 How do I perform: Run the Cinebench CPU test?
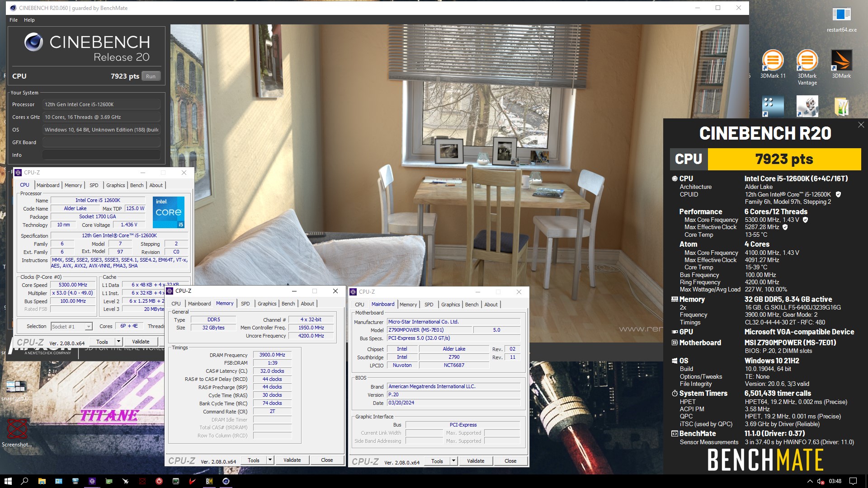pos(151,76)
